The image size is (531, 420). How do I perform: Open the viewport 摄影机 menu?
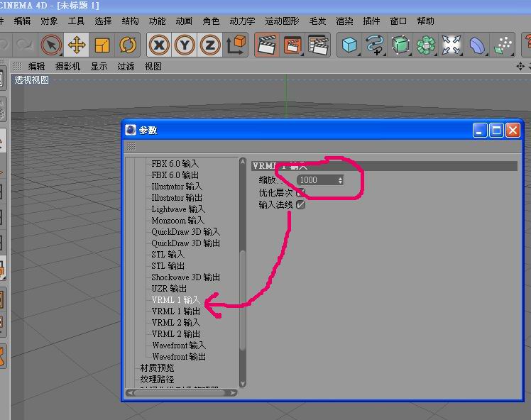point(67,66)
